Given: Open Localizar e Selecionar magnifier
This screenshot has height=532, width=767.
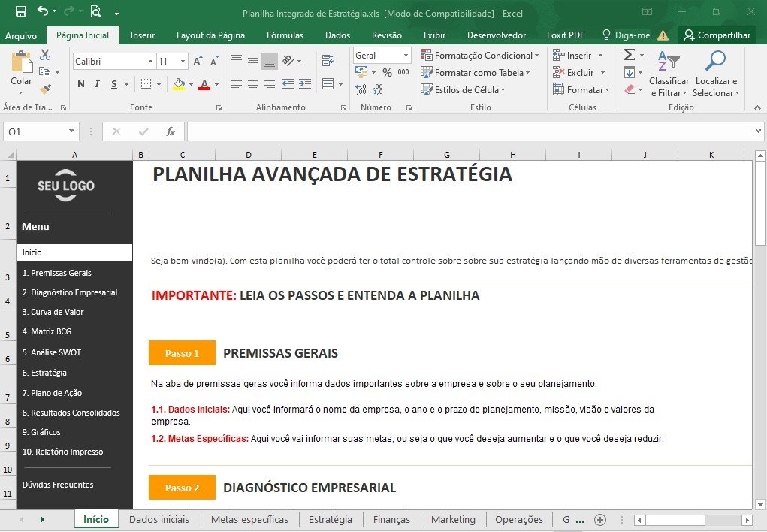Looking at the screenshot, I should (x=715, y=74).
